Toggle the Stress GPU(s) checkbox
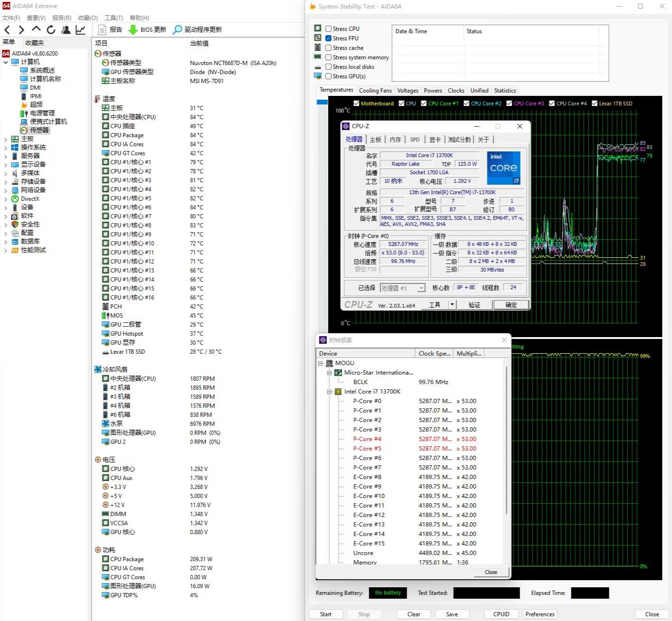This screenshot has width=672, height=621. [x=328, y=76]
